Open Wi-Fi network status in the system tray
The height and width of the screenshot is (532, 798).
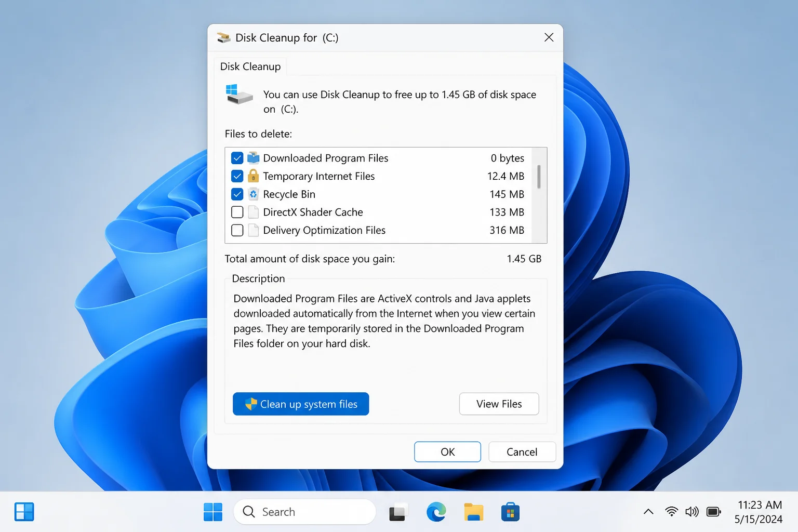click(x=671, y=512)
